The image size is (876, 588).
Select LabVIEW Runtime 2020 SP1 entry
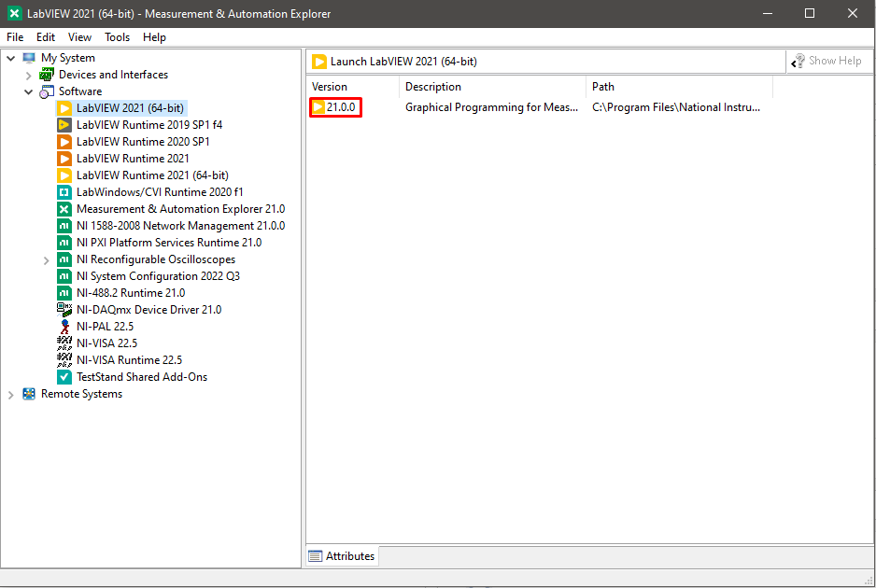pos(143,142)
